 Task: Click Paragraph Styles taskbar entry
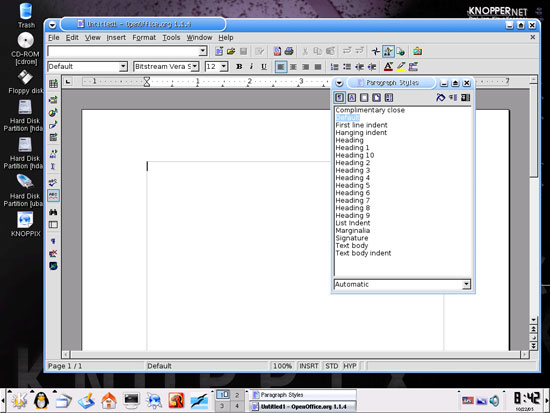(303, 395)
